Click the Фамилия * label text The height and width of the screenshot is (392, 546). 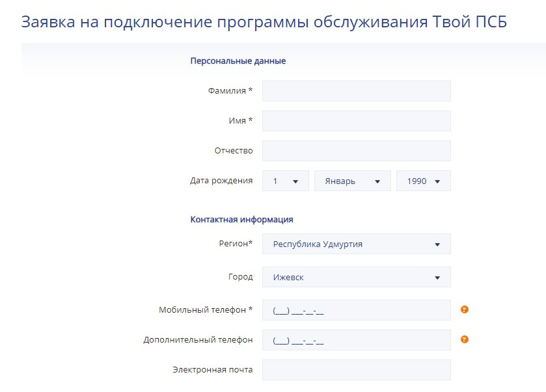[230, 91]
